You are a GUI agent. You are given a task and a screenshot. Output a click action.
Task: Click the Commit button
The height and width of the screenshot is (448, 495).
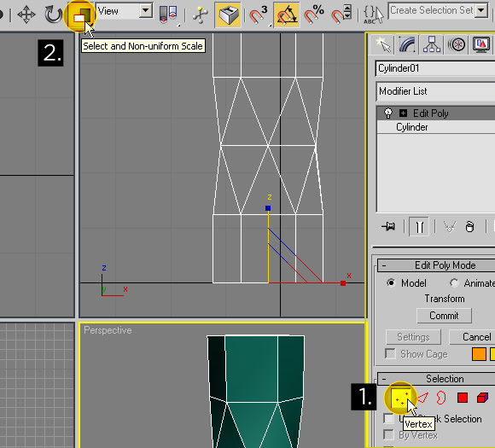click(444, 316)
